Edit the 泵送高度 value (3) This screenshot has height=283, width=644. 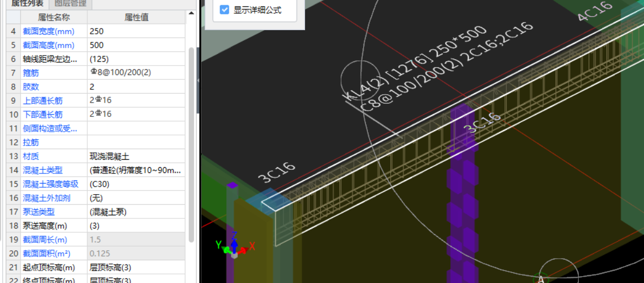point(136,226)
